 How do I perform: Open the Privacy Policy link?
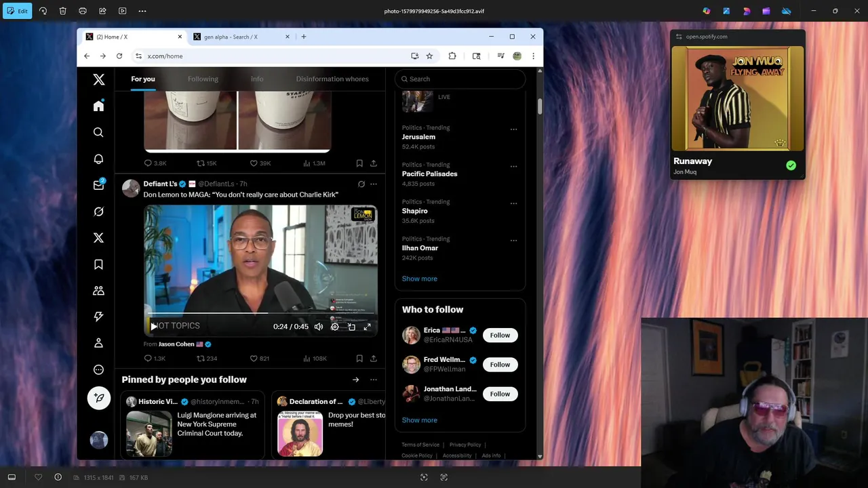[465, 445]
